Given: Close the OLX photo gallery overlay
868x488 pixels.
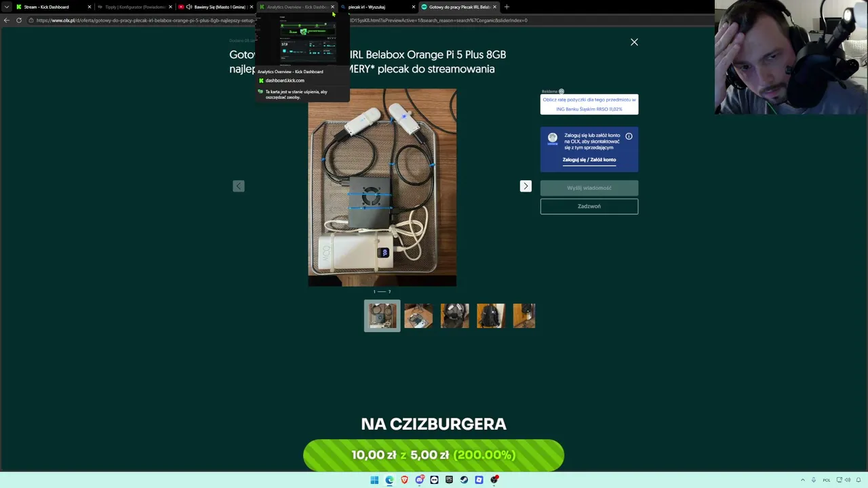Looking at the screenshot, I should 634,42.
